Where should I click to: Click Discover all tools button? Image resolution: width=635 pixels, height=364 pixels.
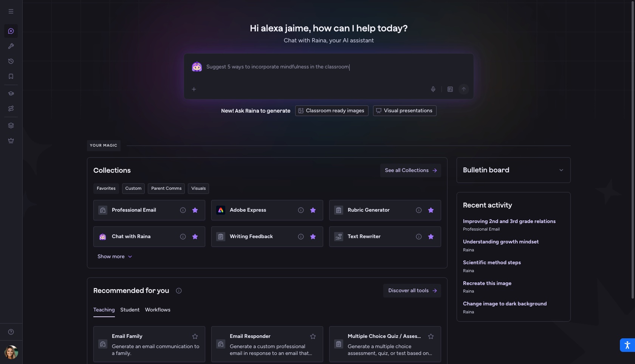coord(412,291)
